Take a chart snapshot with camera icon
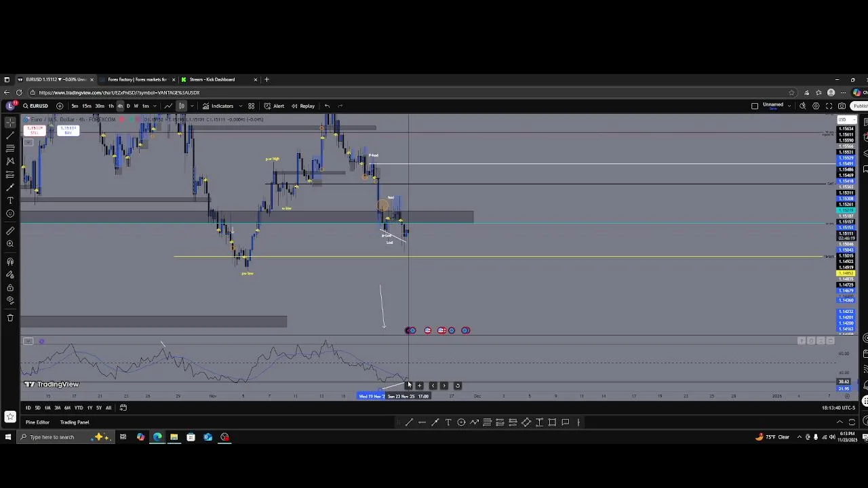The image size is (868, 488). coord(842,106)
